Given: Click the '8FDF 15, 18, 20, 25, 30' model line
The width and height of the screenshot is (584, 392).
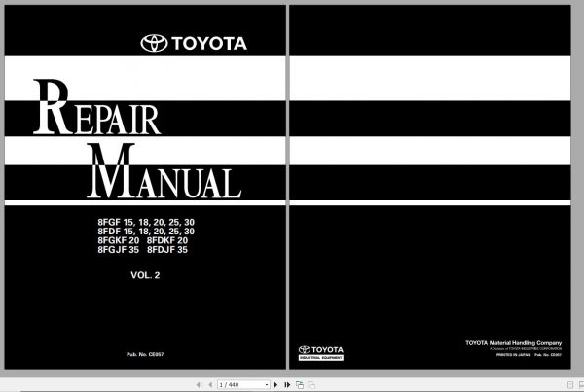Looking at the screenshot, I should pos(146,232).
